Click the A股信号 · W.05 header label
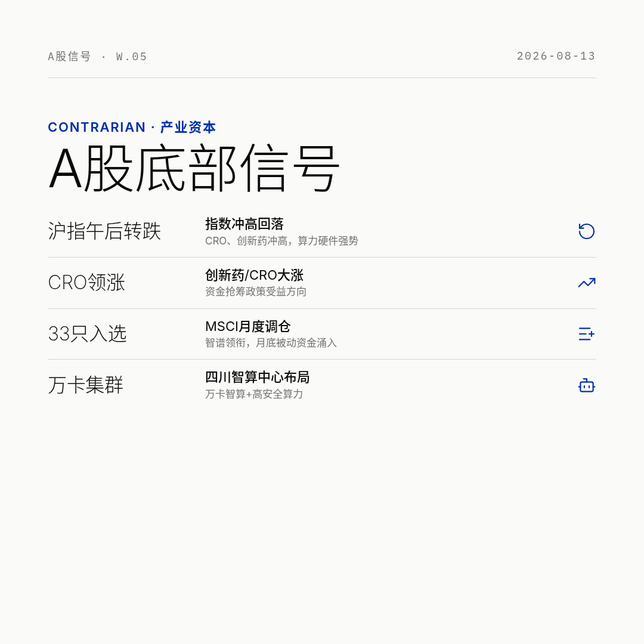Screen dimensions: 644x644 (x=97, y=56)
